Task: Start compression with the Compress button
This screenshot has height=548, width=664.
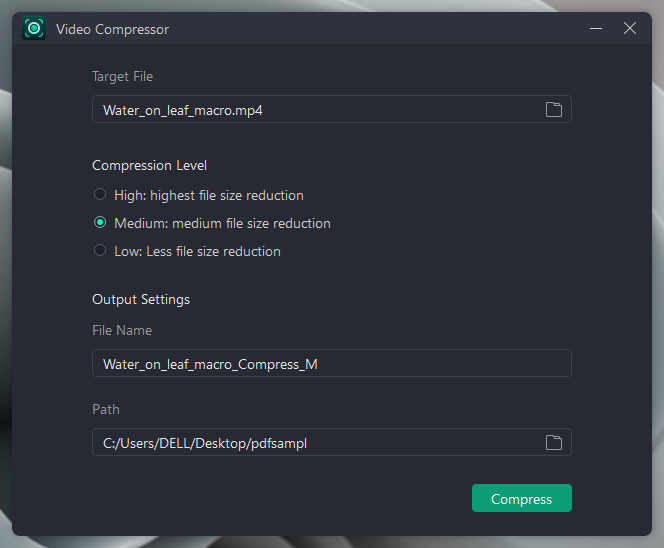Action: [x=522, y=498]
